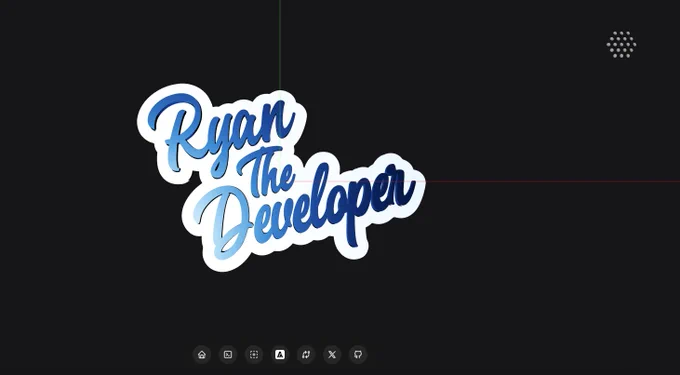Open the GitHub icon link
The width and height of the screenshot is (680, 375).
(358, 355)
